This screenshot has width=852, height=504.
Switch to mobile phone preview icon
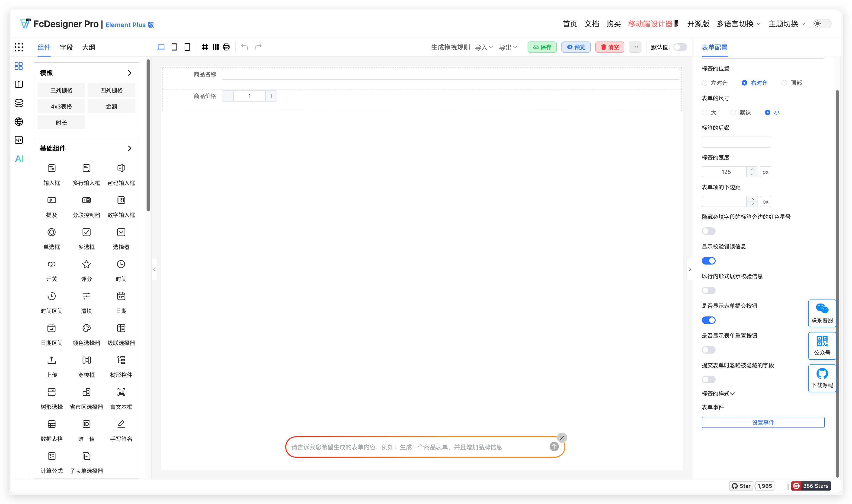tap(187, 47)
